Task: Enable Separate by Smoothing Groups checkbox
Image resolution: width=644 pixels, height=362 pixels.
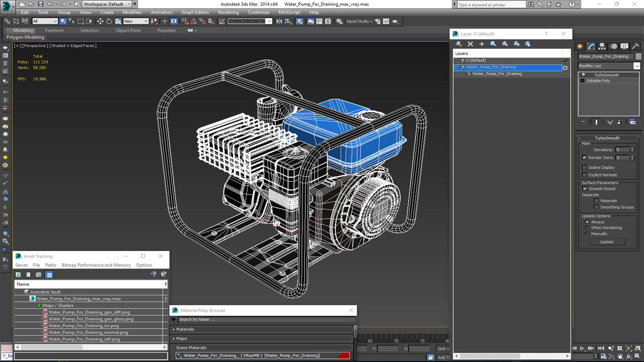Action: (596, 207)
